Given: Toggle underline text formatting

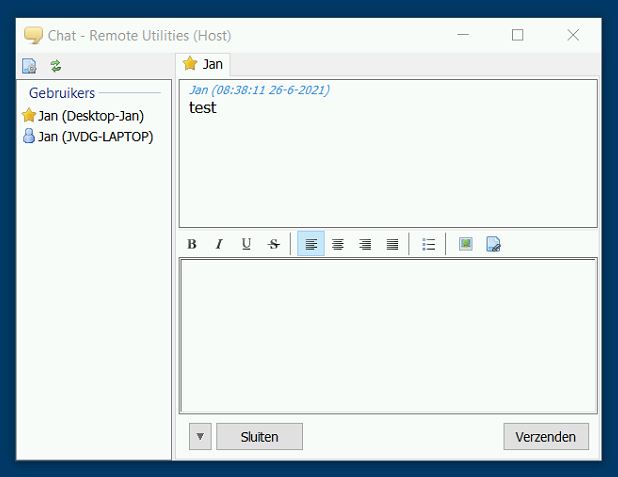Looking at the screenshot, I should [246, 244].
